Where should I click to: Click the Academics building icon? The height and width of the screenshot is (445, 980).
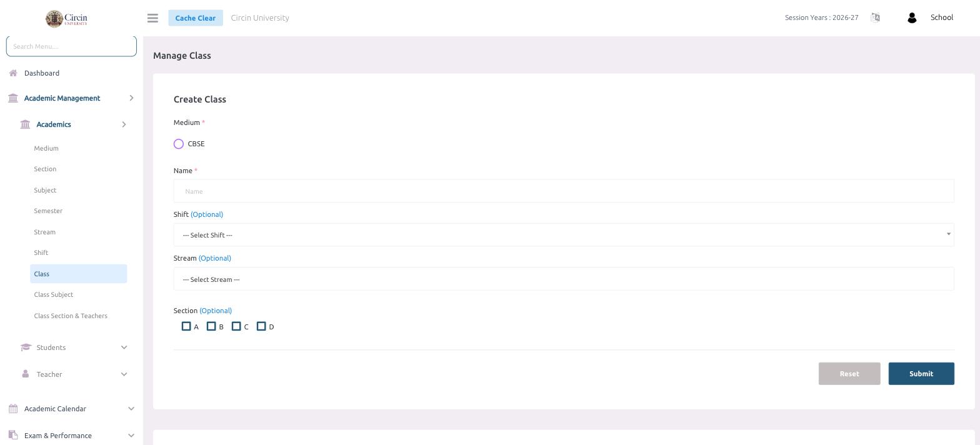[25, 124]
